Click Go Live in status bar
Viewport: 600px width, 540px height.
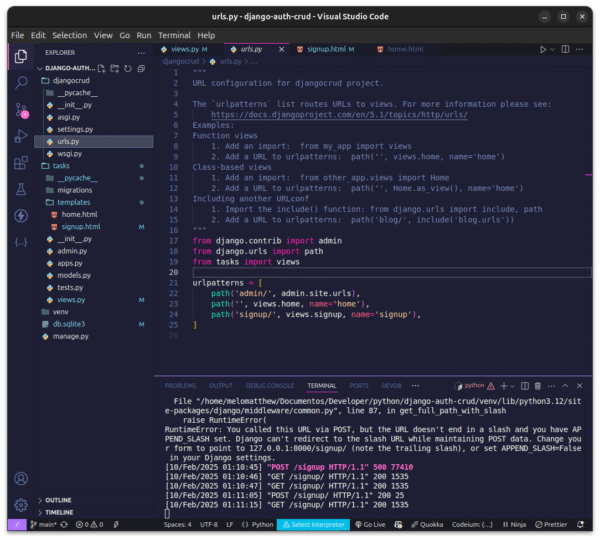click(x=370, y=524)
